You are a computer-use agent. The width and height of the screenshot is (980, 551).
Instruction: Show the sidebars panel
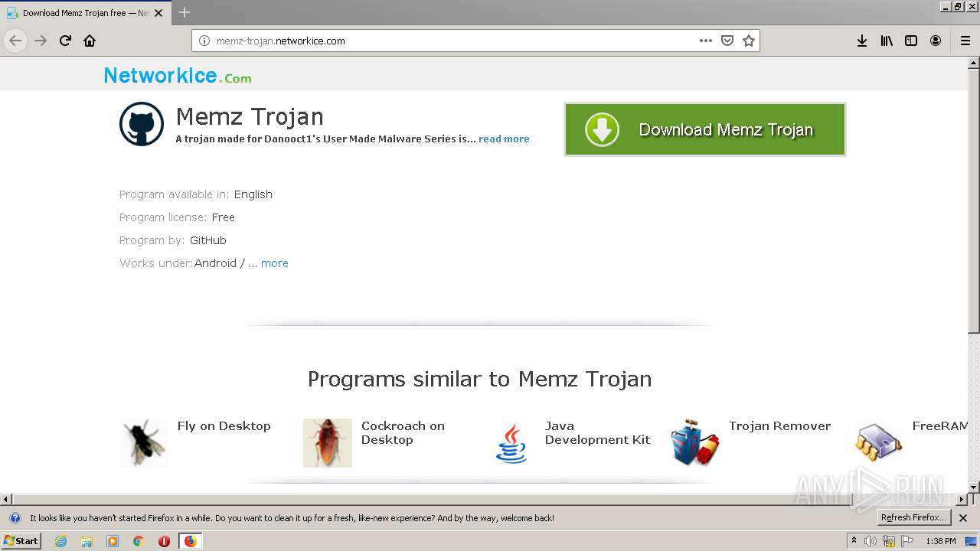(911, 41)
